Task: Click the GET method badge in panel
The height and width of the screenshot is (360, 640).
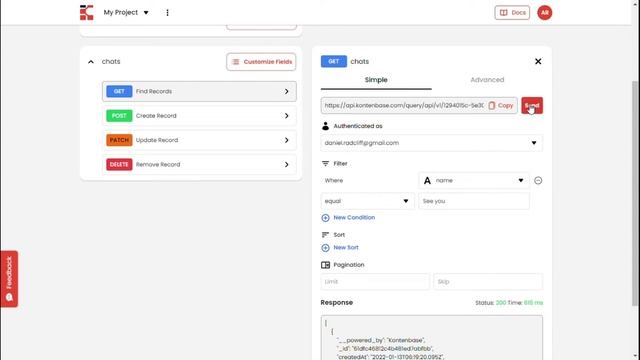Action: [x=333, y=61]
